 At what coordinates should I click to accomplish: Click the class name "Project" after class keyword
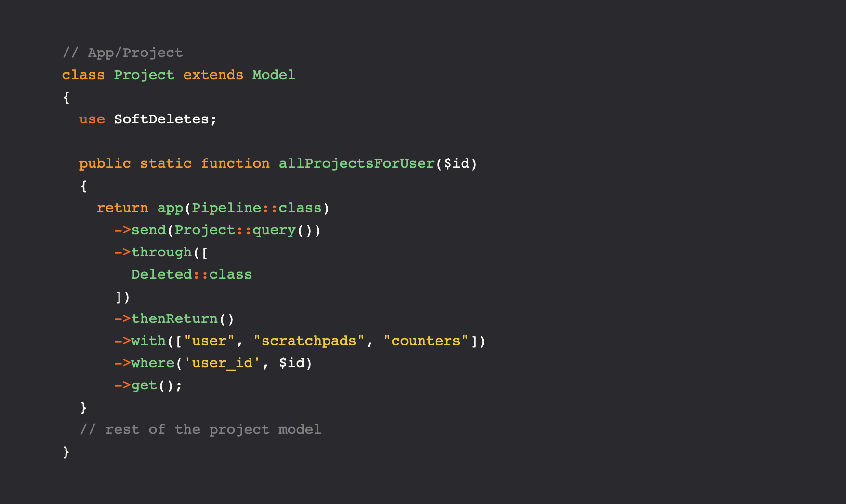(x=144, y=75)
